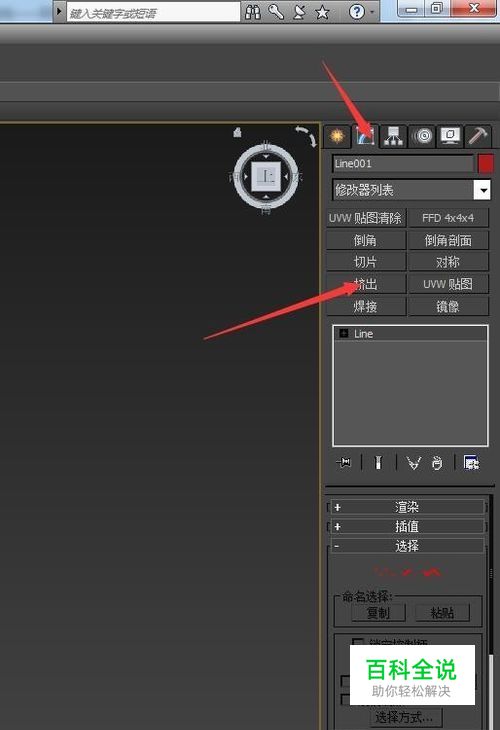The image size is (500, 730).
Task: Click the UVW 贴图清除 button
Action: [x=365, y=218]
